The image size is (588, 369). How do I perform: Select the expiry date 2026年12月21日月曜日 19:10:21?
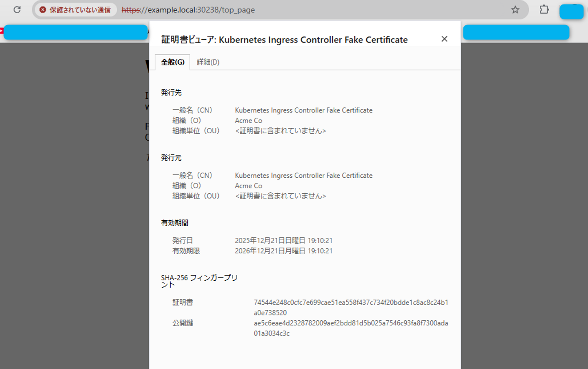tap(283, 251)
